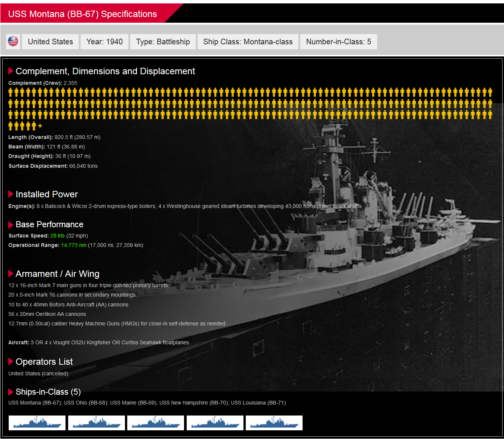
Task: Click the 12.7mm Heavy Machine Guns line
Action: point(117,323)
